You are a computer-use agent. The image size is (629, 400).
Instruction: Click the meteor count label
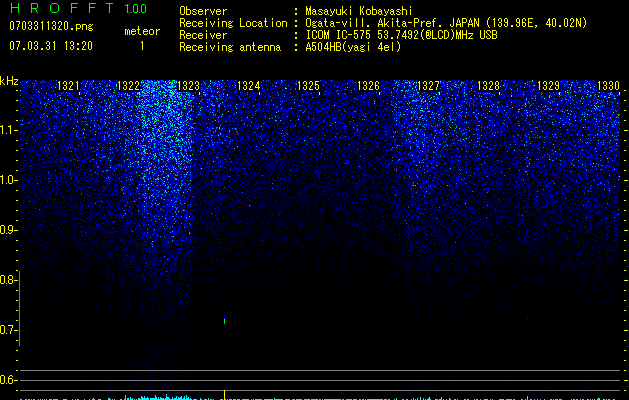[x=142, y=31]
